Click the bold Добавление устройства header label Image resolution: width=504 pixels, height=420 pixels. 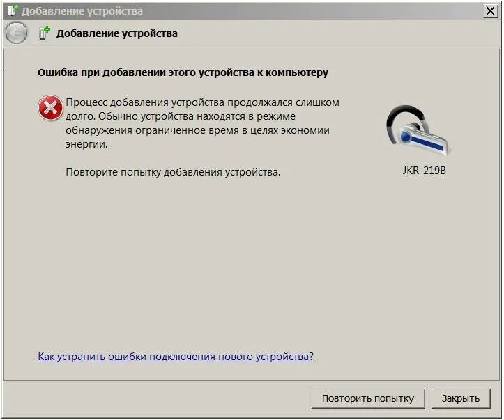pos(117,33)
